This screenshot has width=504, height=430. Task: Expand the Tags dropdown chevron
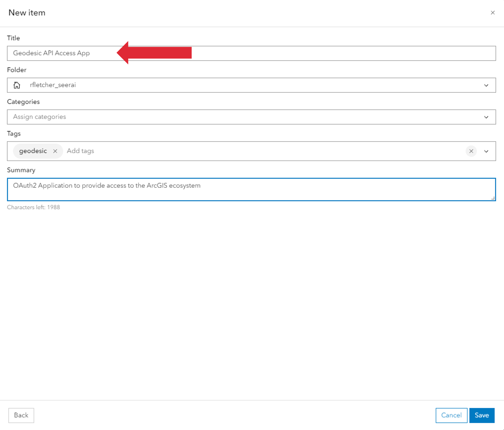coord(486,151)
